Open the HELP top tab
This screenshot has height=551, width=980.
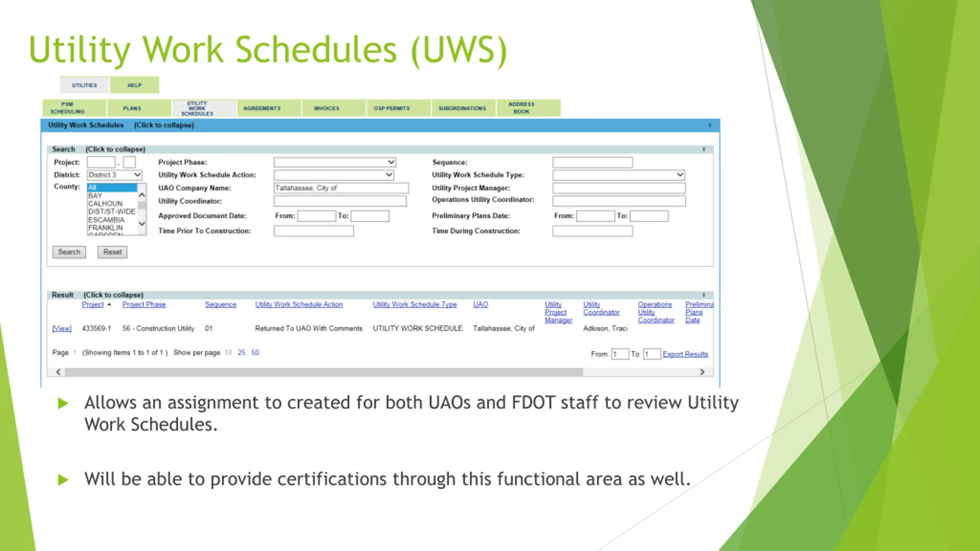[x=134, y=85]
